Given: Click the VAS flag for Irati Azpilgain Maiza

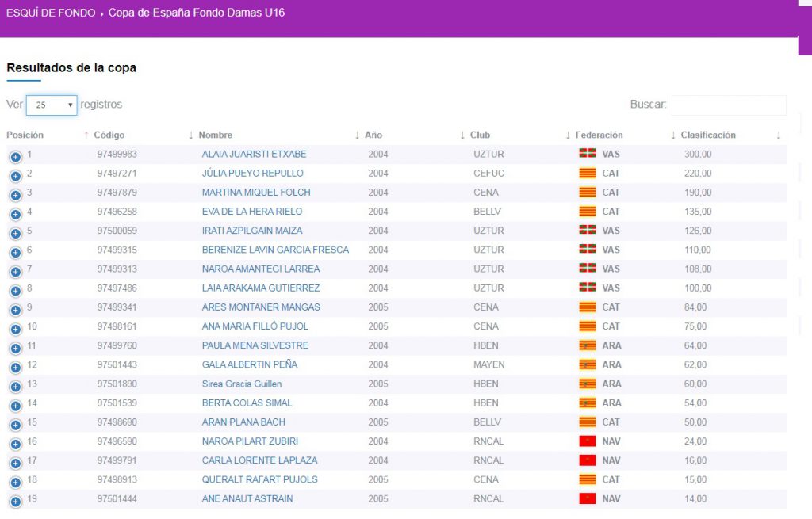Looking at the screenshot, I should point(588,231).
